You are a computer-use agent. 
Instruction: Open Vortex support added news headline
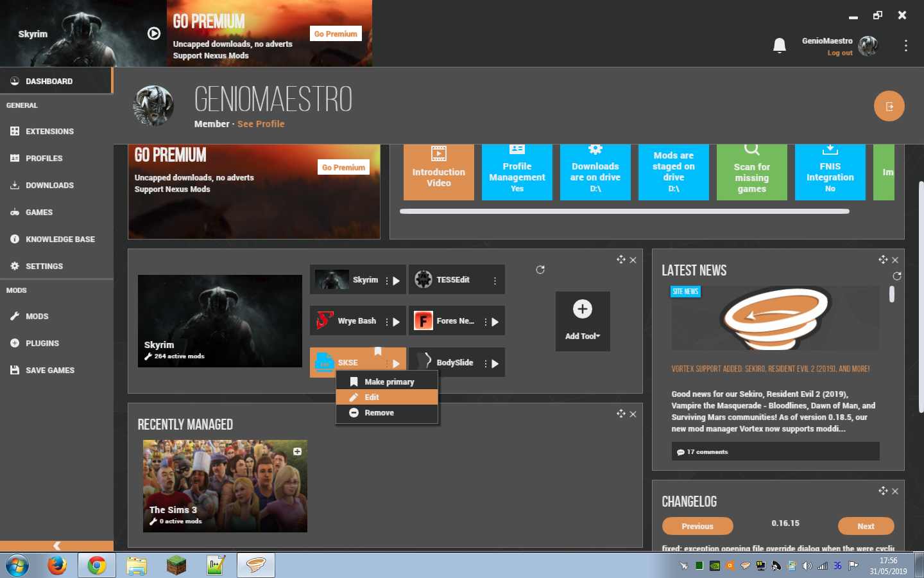(771, 369)
